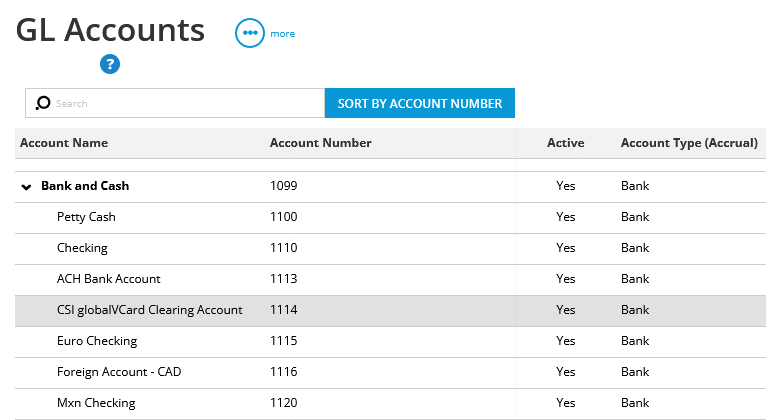
Task: Click the blue help question mark icon
Action: pyautogui.click(x=110, y=64)
